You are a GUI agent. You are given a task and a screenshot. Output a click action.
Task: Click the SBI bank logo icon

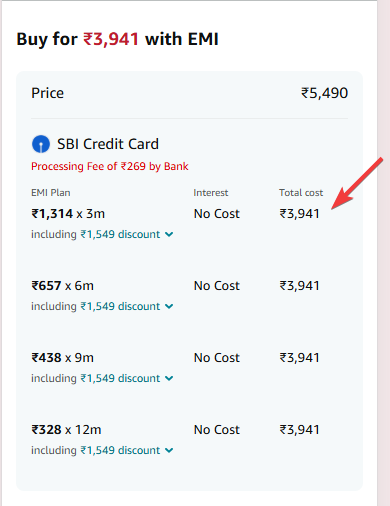[x=41, y=144]
